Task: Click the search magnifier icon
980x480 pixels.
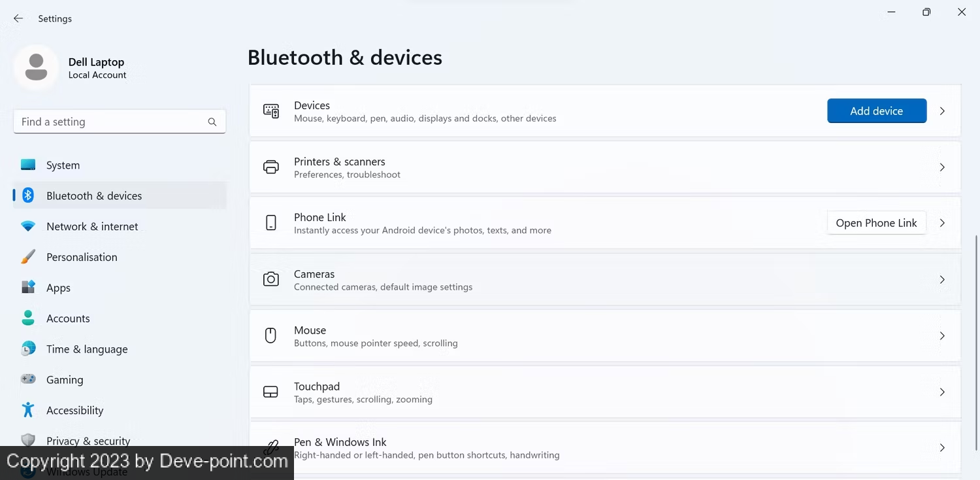Action: (212, 122)
